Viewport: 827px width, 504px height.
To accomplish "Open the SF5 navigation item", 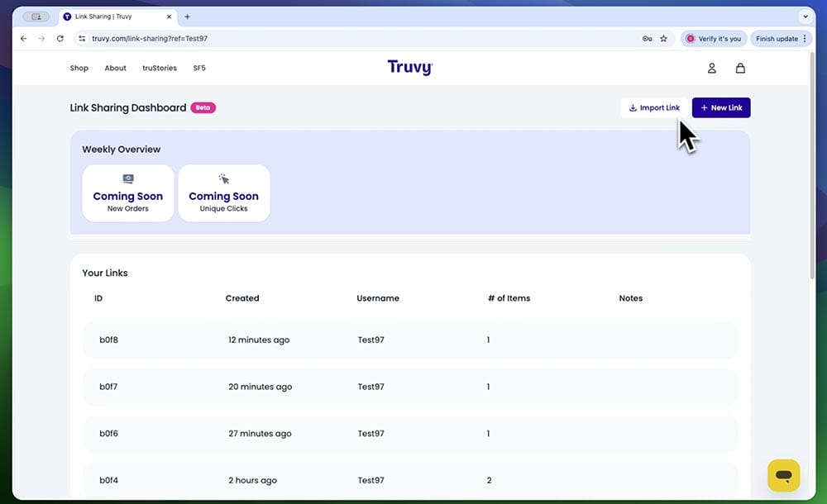I will coord(199,68).
